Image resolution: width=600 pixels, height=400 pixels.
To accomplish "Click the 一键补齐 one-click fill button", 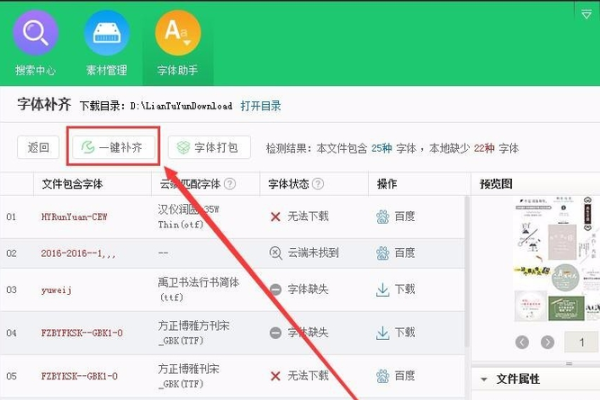I will tap(114, 147).
